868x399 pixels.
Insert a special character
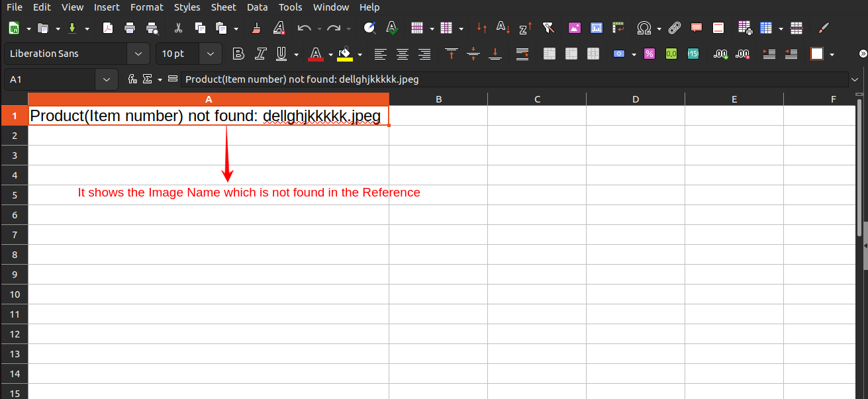pyautogui.click(x=644, y=27)
